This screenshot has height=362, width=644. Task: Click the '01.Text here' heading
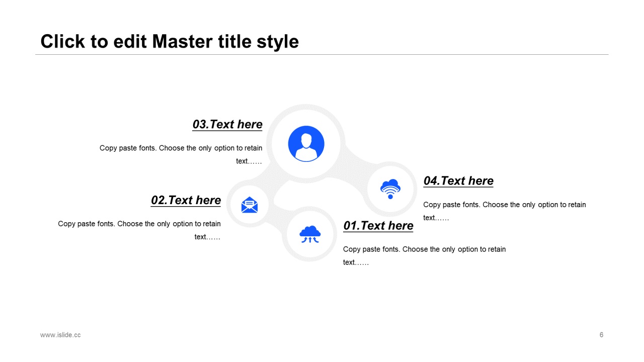point(378,226)
